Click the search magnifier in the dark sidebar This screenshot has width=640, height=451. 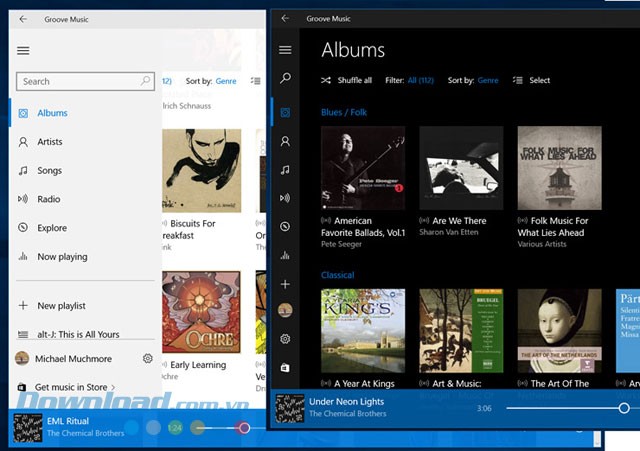(x=285, y=78)
